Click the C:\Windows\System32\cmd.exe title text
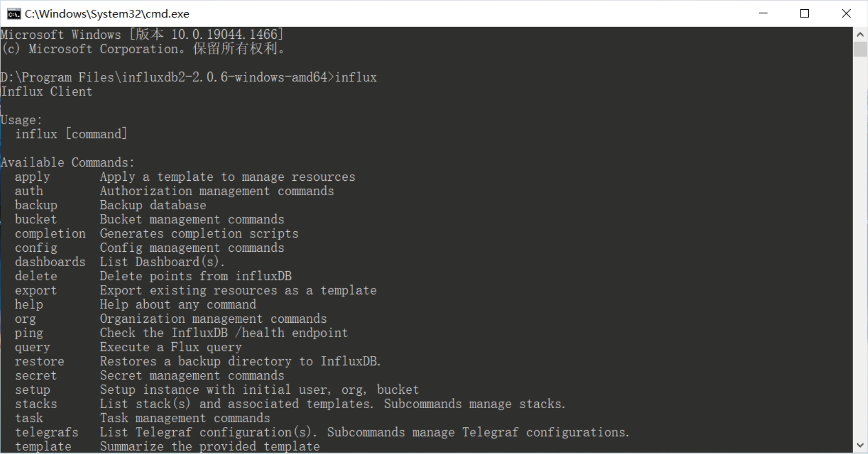This screenshot has height=454, width=868. pos(107,14)
